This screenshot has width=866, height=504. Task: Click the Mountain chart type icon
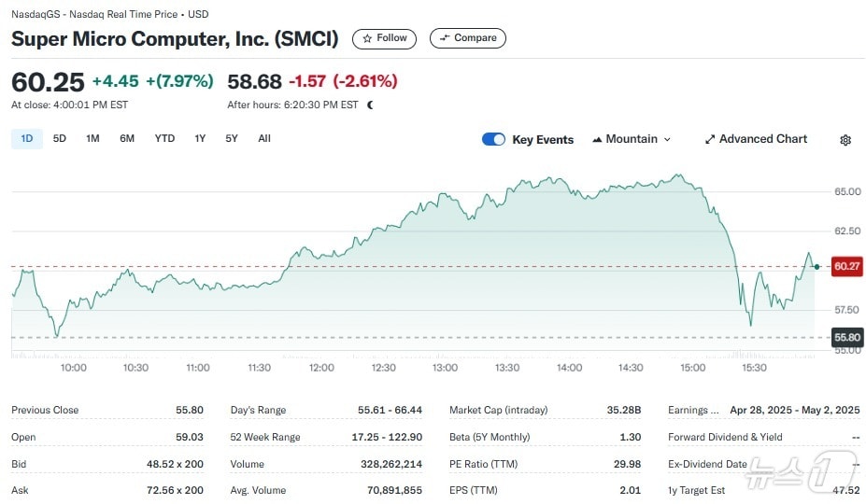click(598, 140)
